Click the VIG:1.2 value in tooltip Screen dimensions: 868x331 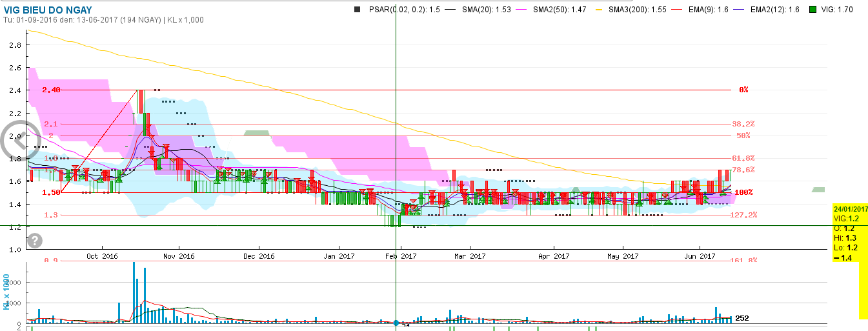point(846,219)
